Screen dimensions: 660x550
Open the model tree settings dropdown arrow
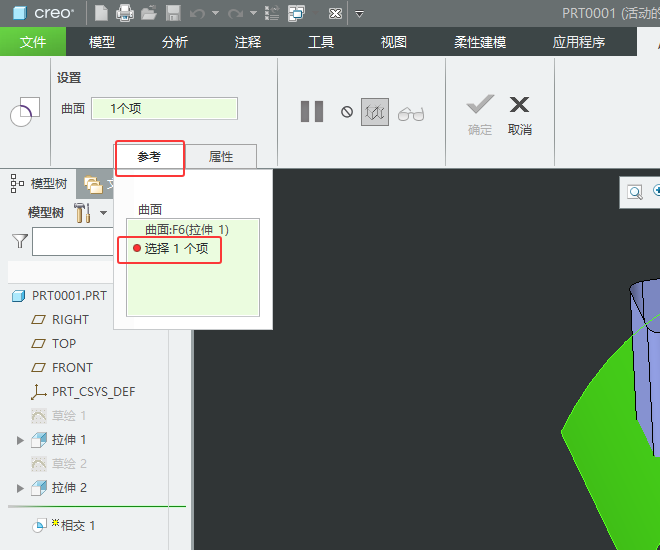pyautogui.click(x=104, y=213)
